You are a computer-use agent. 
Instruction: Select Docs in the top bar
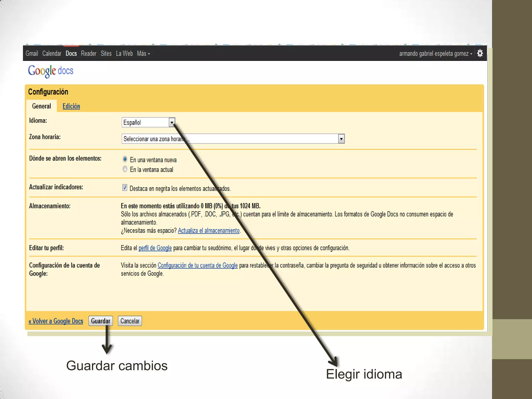71,54
